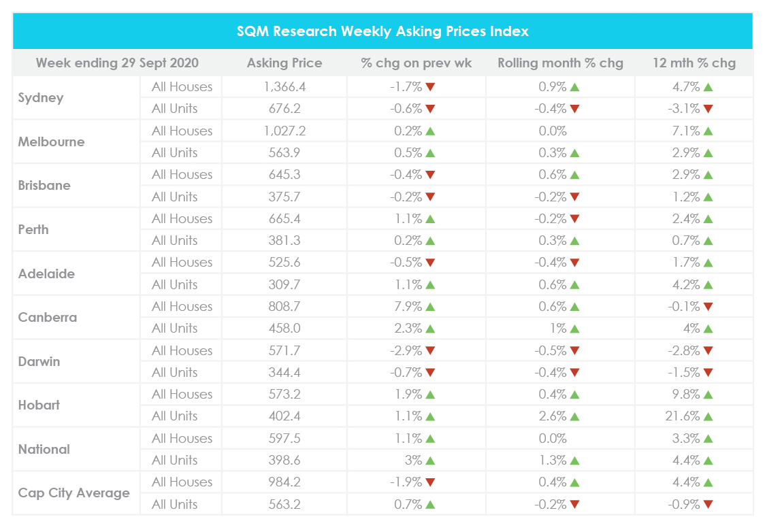
Task: Select Perth units asking price 381.3
Action: coord(284,241)
